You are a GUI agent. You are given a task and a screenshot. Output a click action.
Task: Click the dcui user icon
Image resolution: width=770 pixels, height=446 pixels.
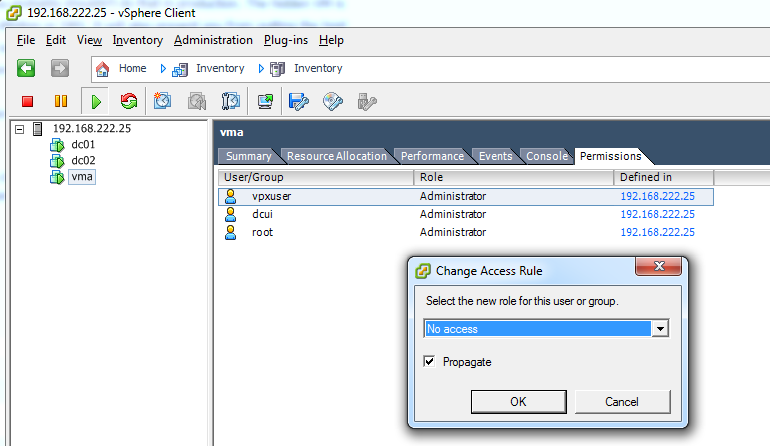230,214
